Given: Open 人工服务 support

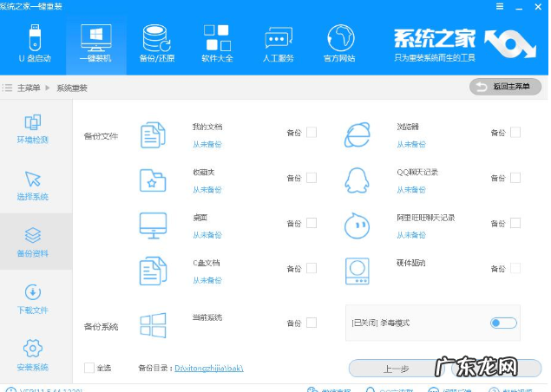Looking at the screenshot, I should click(278, 43).
